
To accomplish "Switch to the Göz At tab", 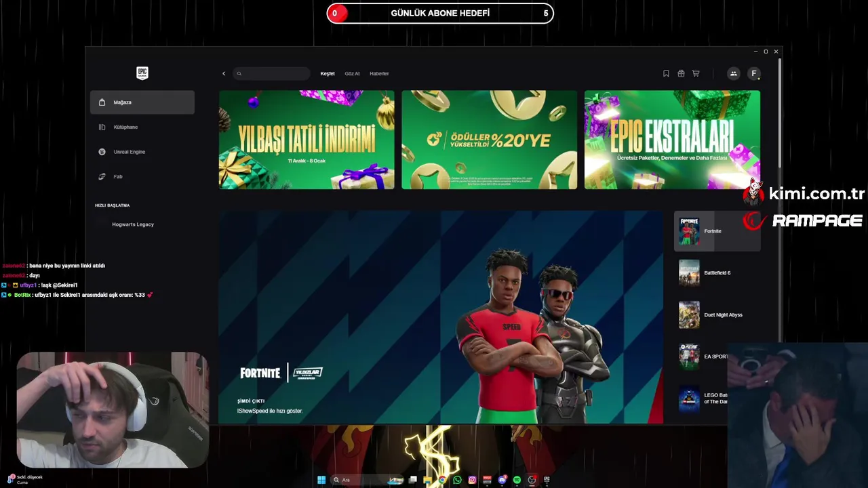I will tap(352, 73).
